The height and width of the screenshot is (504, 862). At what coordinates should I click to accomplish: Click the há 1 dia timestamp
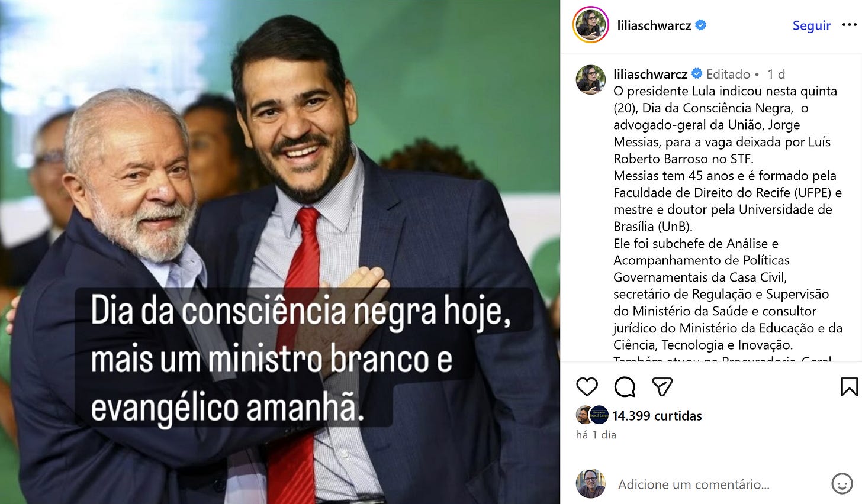pyautogui.click(x=596, y=435)
